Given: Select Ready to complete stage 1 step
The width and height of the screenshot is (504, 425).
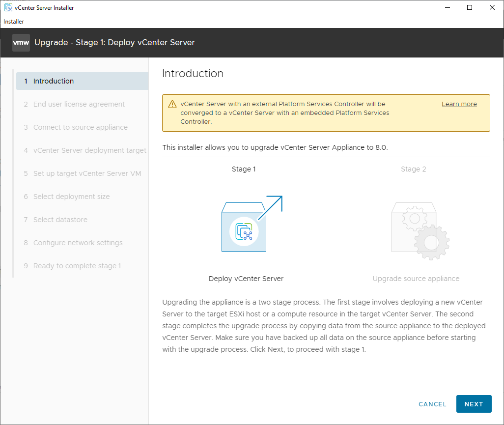Looking at the screenshot, I should coord(77,266).
